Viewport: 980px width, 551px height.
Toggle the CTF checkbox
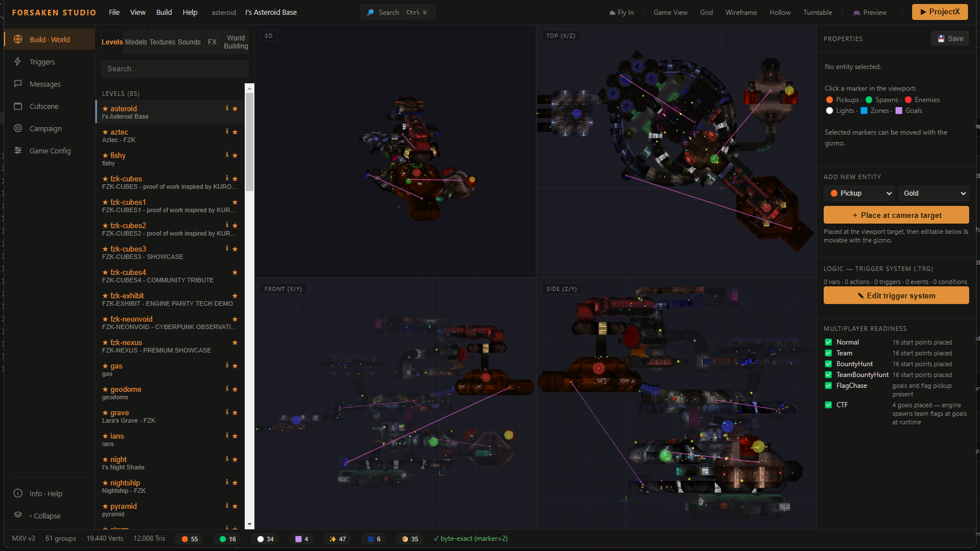tap(828, 405)
